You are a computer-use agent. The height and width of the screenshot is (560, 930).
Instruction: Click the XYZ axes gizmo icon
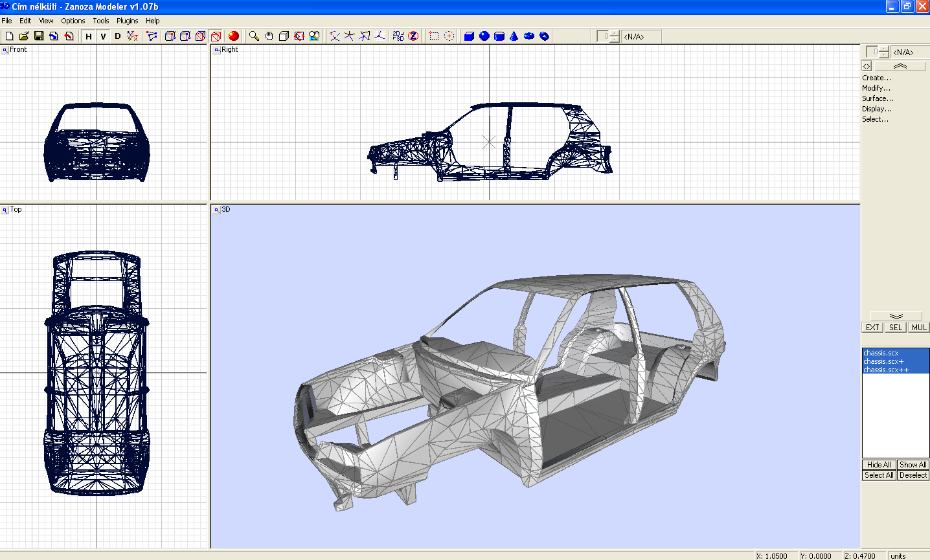pyautogui.click(x=133, y=36)
